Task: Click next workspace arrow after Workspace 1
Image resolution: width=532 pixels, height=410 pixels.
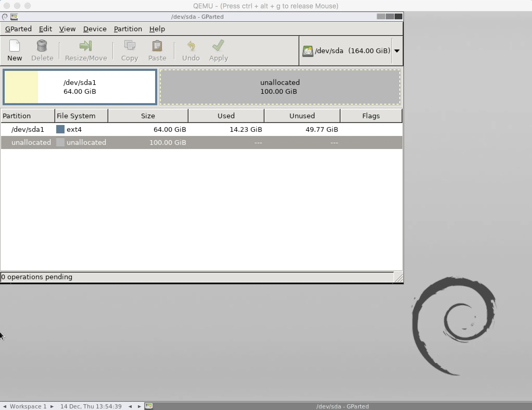Action: pos(52,406)
